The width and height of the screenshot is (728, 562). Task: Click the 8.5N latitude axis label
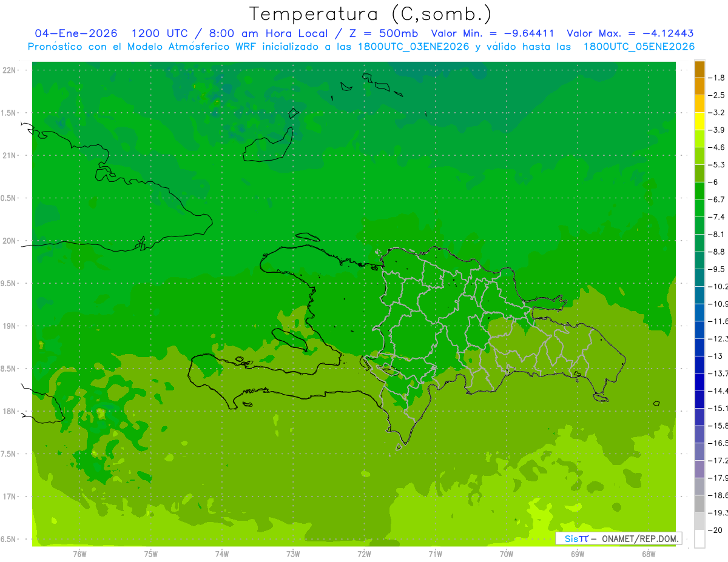(x=9, y=369)
